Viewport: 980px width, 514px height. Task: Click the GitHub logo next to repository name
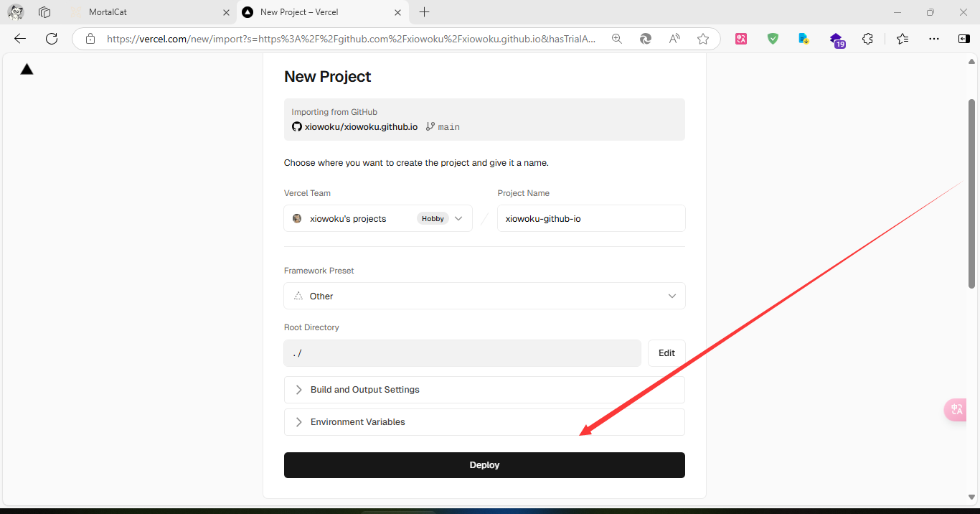(296, 126)
